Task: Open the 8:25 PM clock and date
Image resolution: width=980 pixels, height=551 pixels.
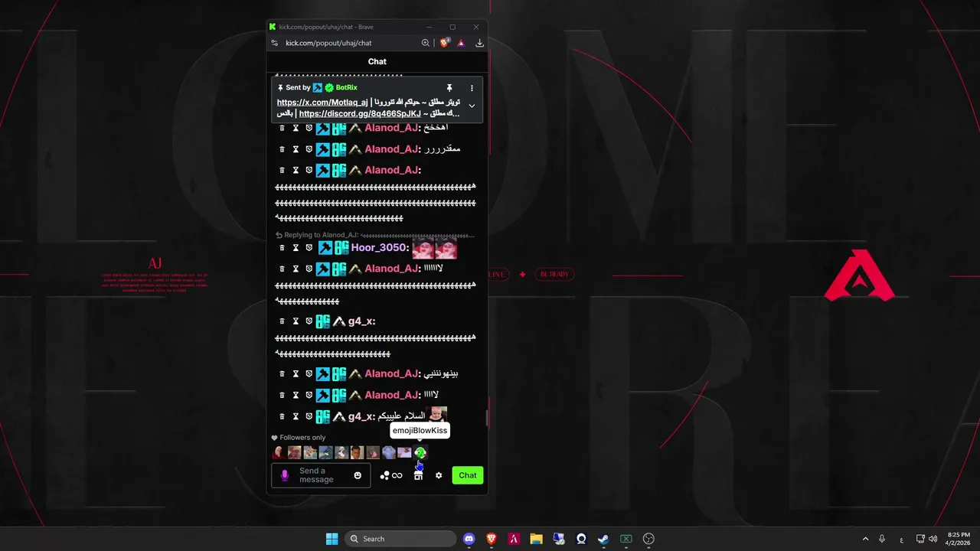Action: pyautogui.click(x=958, y=539)
